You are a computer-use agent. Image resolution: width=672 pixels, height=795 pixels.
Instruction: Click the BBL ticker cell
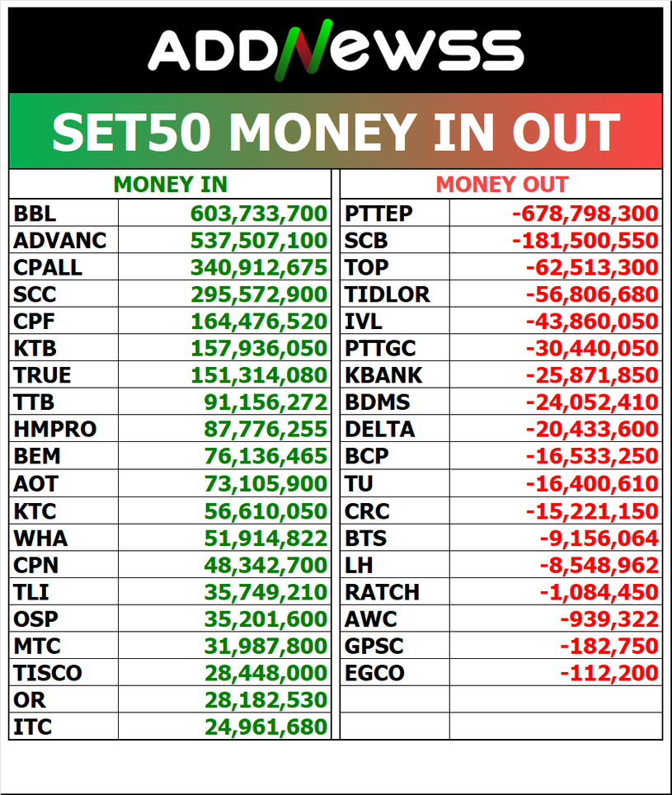pyautogui.click(x=35, y=214)
